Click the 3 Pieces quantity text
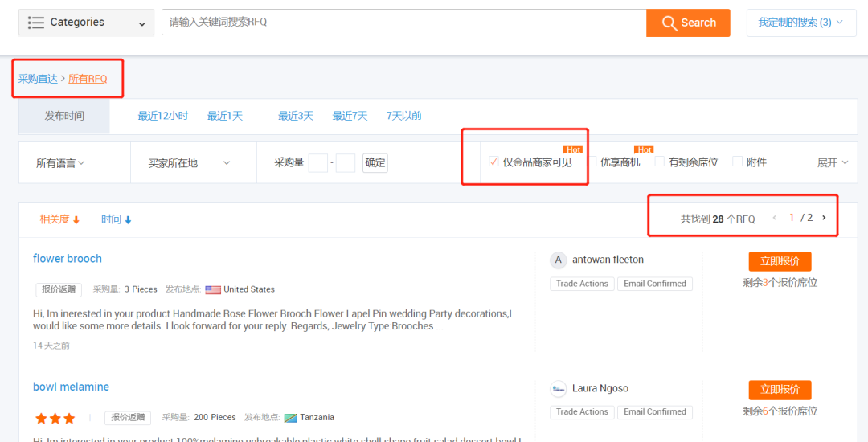 pos(141,289)
